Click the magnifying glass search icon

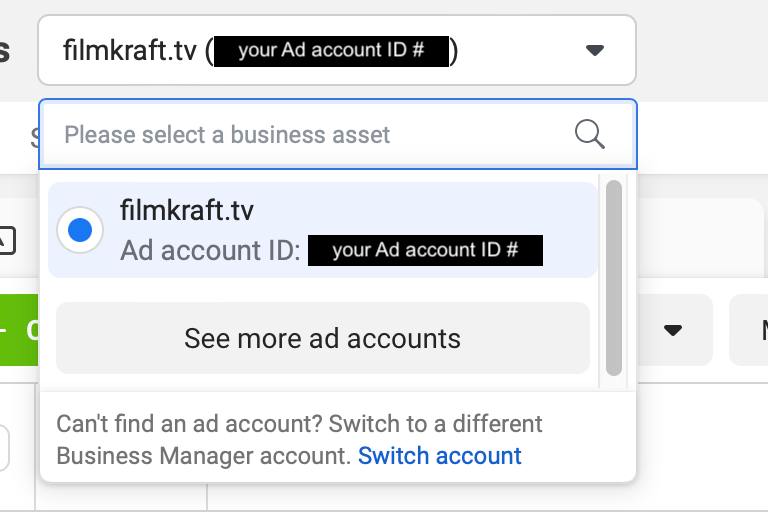pyautogui.click(x=590, y=134)
